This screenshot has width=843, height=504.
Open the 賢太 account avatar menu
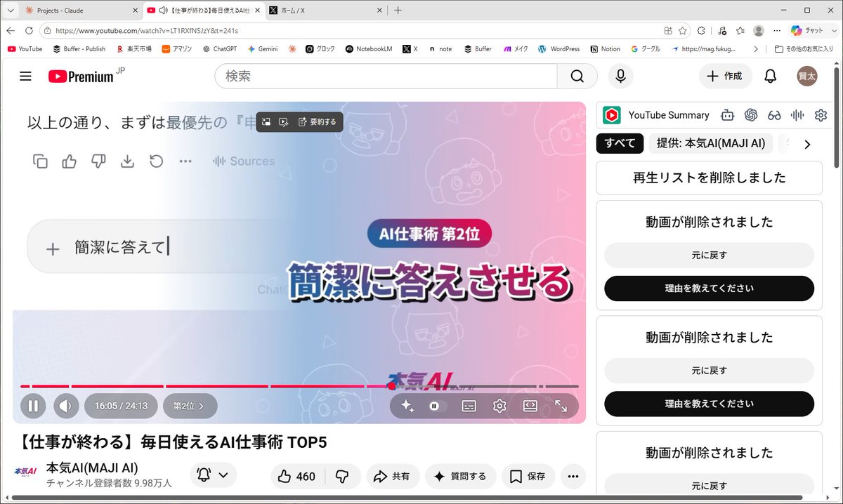807,76
